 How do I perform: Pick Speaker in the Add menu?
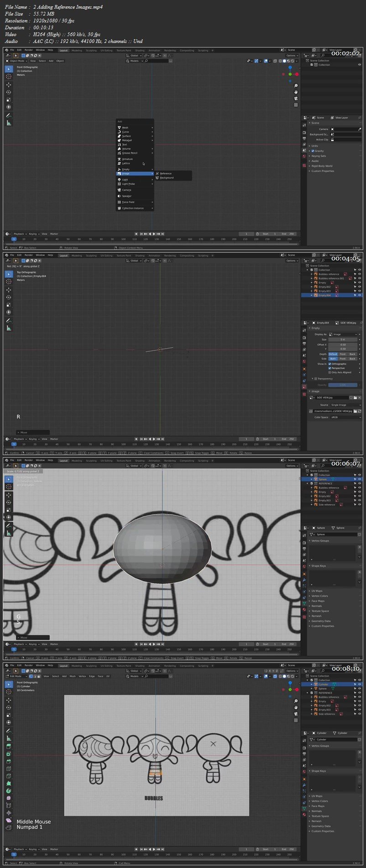click(x=135, y=196)
